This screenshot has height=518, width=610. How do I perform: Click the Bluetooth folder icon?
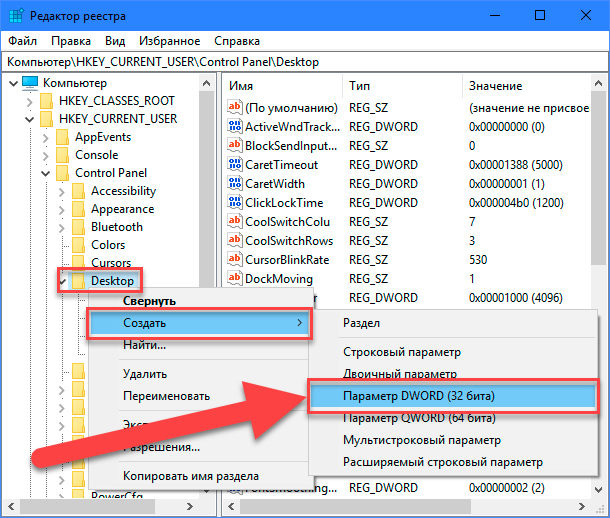(78, 227)
